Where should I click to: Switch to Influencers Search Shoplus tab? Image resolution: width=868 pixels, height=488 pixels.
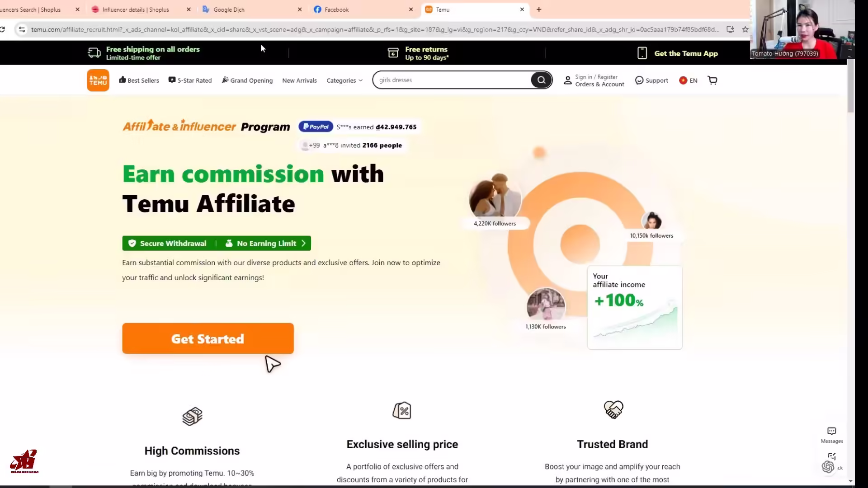(30, 9)
